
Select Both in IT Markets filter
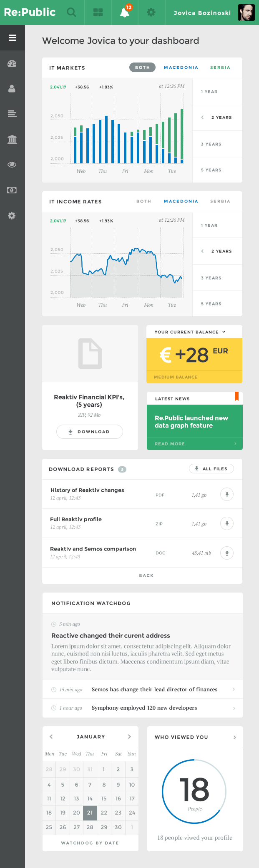point(142,68)
